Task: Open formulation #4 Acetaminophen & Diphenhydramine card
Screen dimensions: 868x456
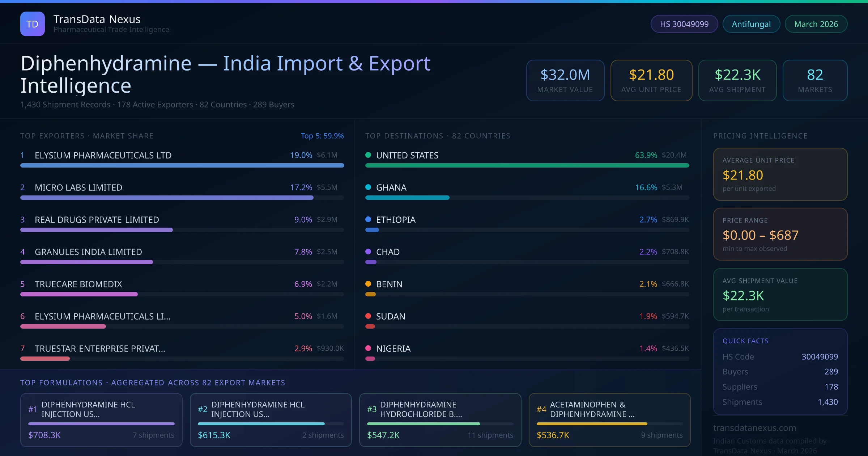Action: (609, 420)
